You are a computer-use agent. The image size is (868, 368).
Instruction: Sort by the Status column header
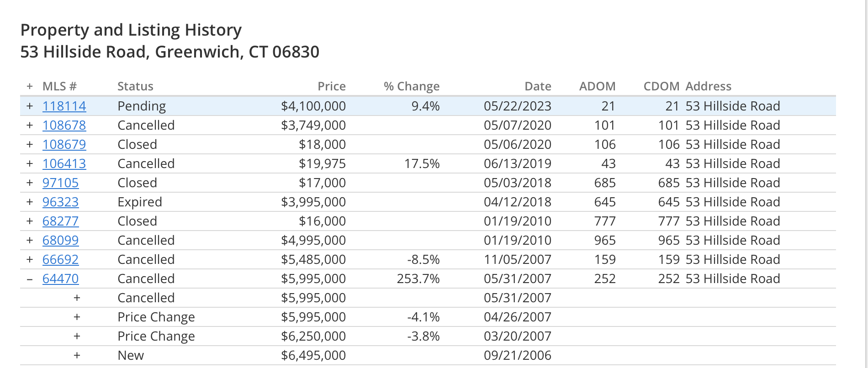135,86
